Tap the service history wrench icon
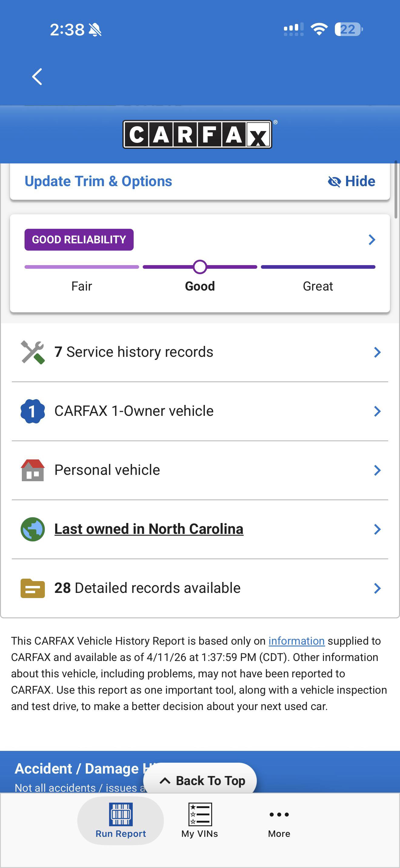Viewport: 400px width, 868px height. click(32, 352)
